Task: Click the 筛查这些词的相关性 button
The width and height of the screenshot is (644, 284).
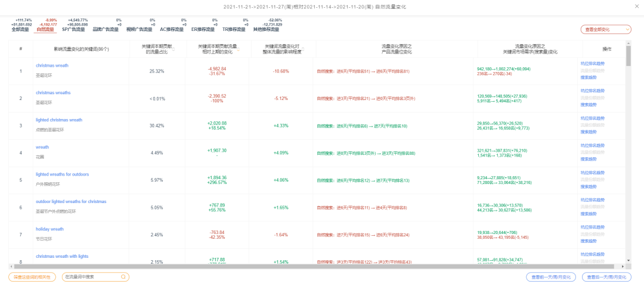Action: [x=33, y=277]
